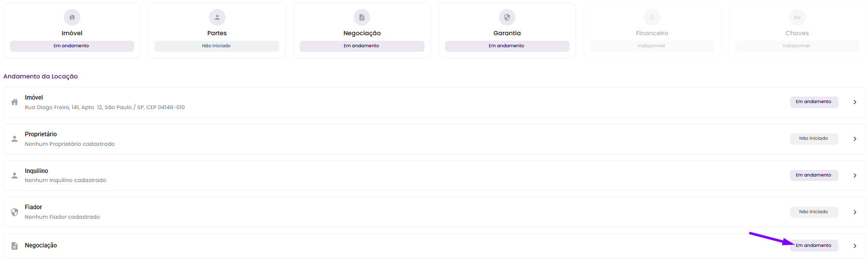This screenshot has width=868, height=261.
Task: Click the house icon in Imóvel row
Action: (15, 102)
